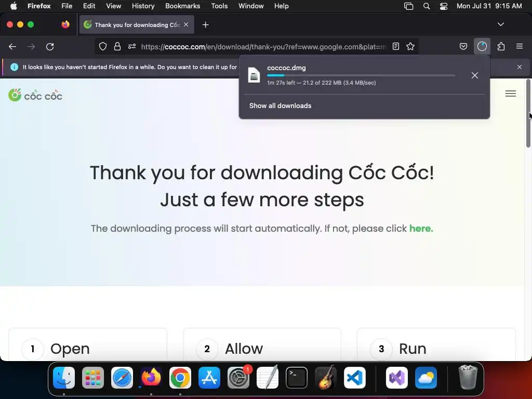Open Control Center in menu bar
This screenshot has width=532, height=399.
[x=444, y=6]
